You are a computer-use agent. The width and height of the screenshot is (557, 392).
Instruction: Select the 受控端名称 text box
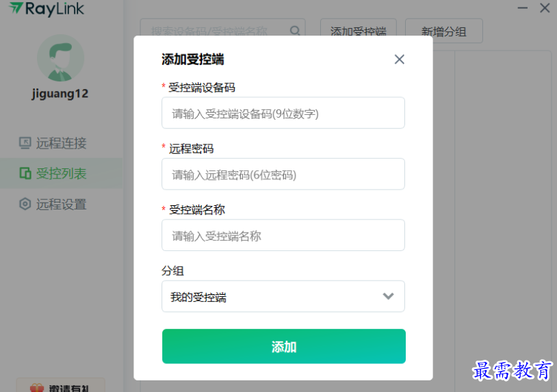tap(283, 235)
